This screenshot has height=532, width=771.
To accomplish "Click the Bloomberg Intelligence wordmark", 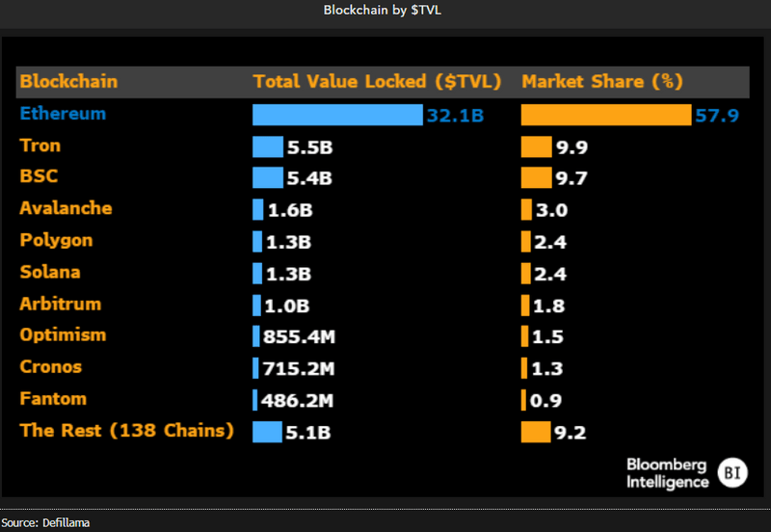I will tap(667, 473).
